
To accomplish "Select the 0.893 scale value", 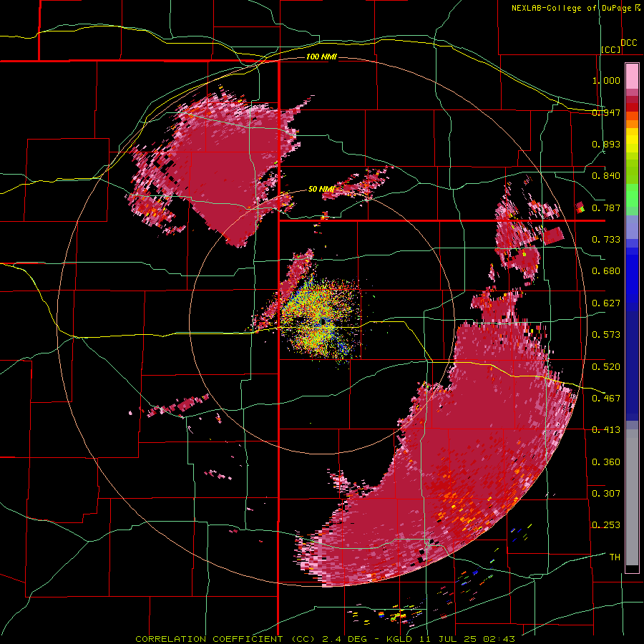I will (x=606, y=144).
